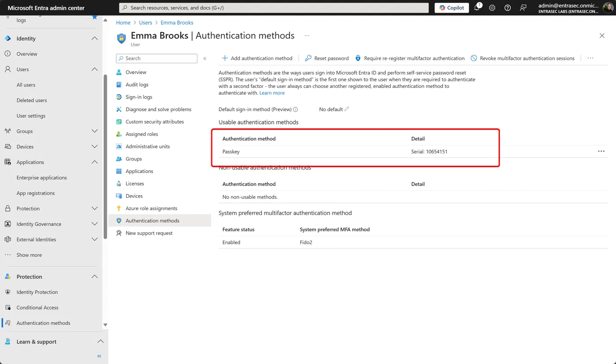Open the toolbar overflow ellipsis menu

(590, 58)
